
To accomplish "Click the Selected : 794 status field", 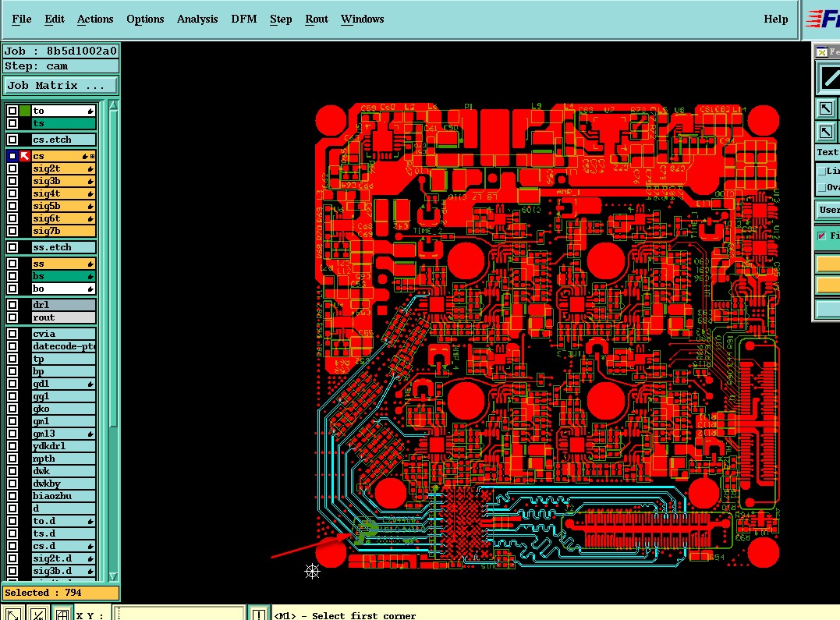I will pos(61,593).
